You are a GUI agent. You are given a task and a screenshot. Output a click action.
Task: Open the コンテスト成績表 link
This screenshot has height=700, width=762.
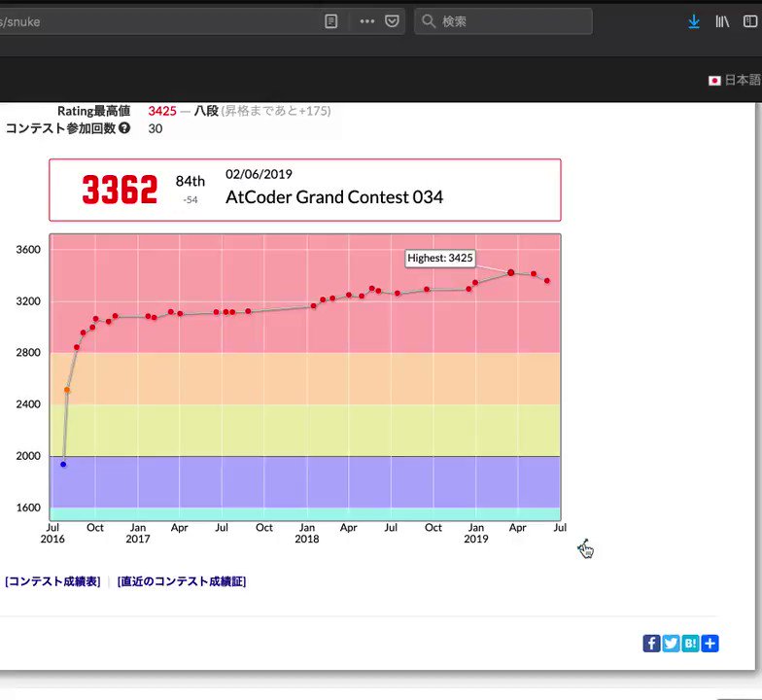[x=52, y=581]
